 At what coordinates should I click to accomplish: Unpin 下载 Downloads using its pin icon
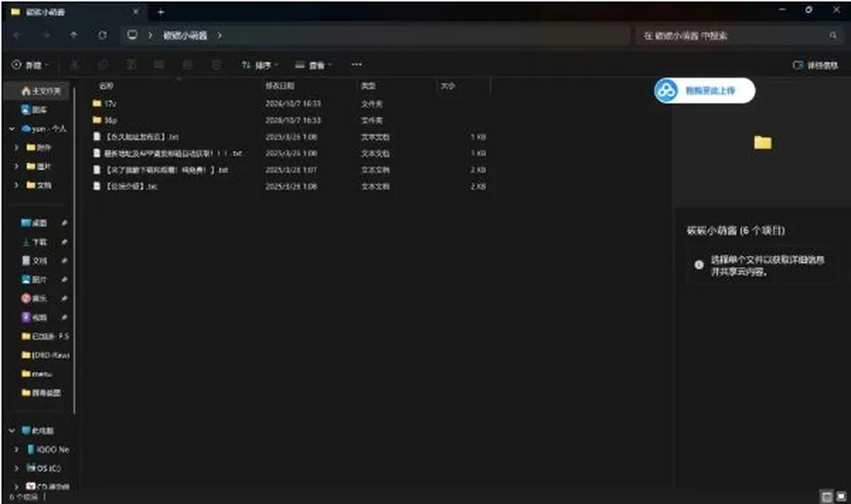[64, 242]
